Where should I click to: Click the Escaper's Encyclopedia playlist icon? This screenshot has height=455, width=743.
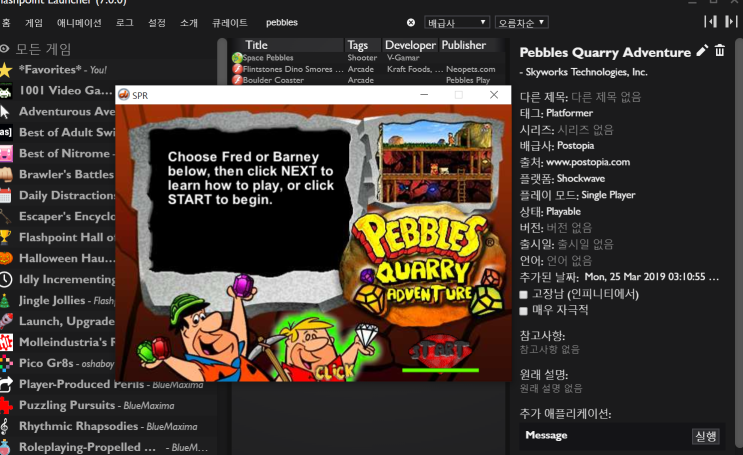pyautogui.click(x=6, y=216)
